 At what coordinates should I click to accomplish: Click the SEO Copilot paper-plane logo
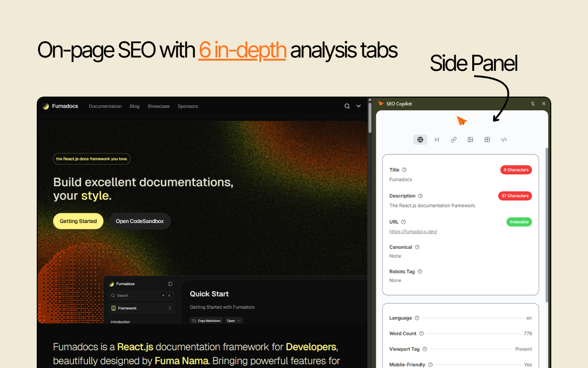381,103
